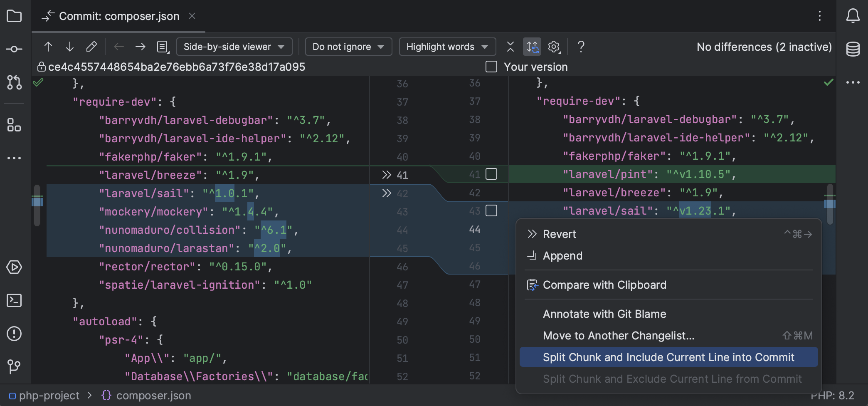
Task: Check the Your version checkbox
Action: (491, 67)
